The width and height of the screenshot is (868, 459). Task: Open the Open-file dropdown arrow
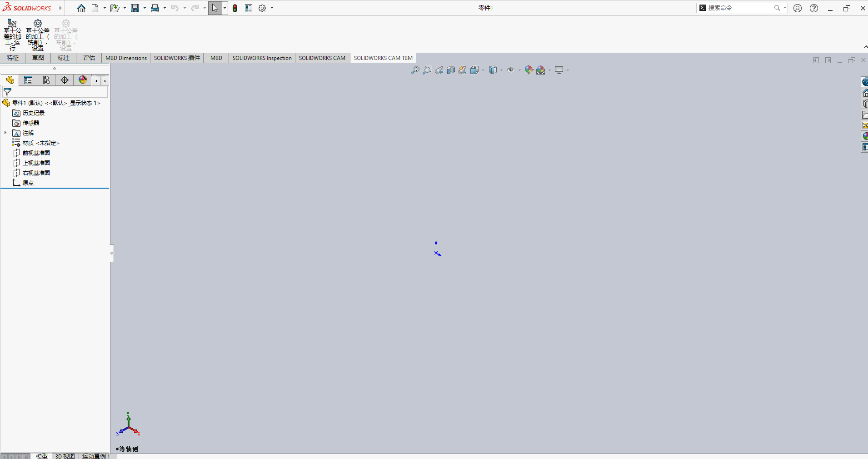pyautogui.click(x=125, y=8)
